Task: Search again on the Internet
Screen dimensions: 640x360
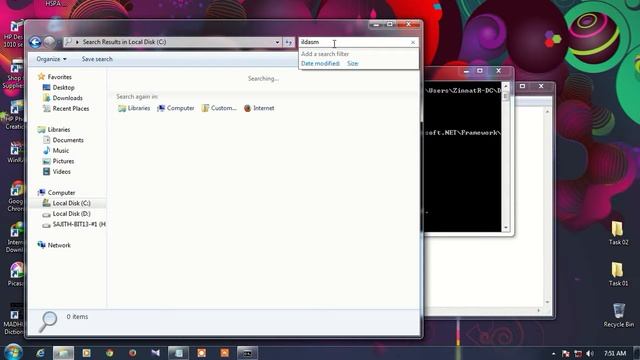Action: [x=259, y=108]
